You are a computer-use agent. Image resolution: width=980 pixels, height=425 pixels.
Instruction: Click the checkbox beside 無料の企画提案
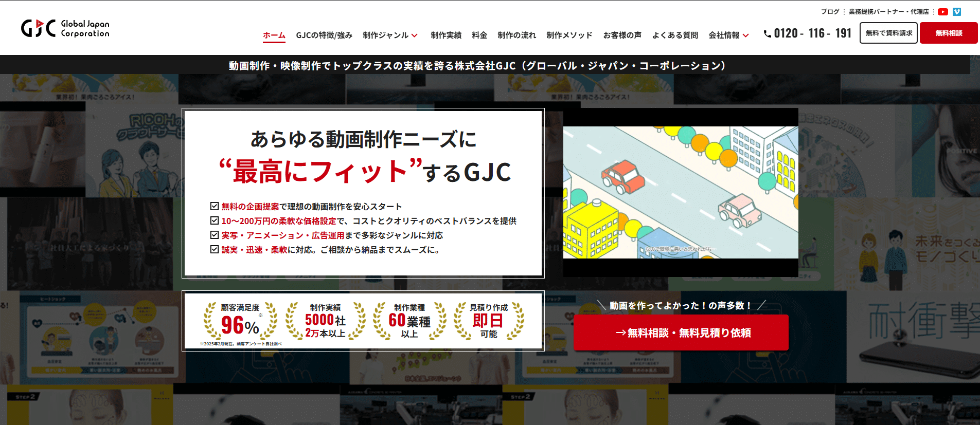coord(215,206)
